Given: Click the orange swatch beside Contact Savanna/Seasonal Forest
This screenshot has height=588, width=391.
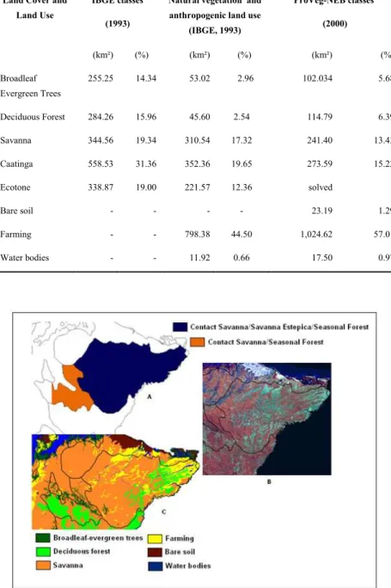Looking at the screenshot, I should [x=197, y=342].
